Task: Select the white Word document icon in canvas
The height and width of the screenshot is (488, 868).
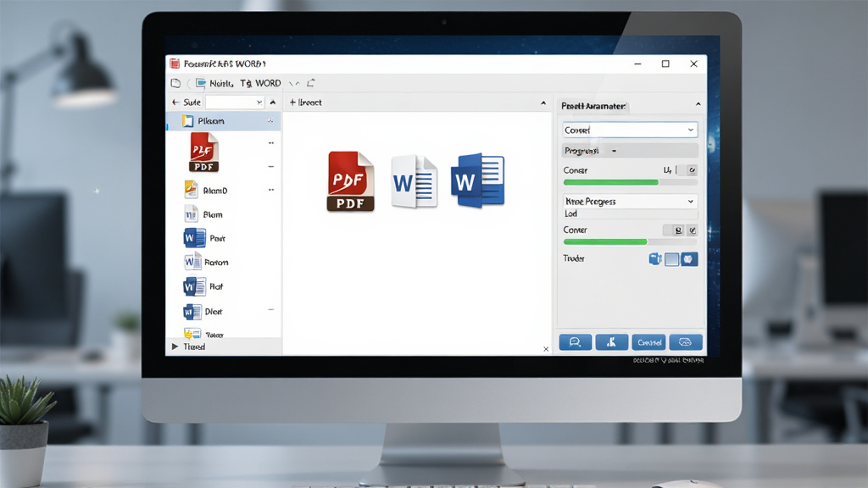Action: pyautogui.click(x=414, y=181)
